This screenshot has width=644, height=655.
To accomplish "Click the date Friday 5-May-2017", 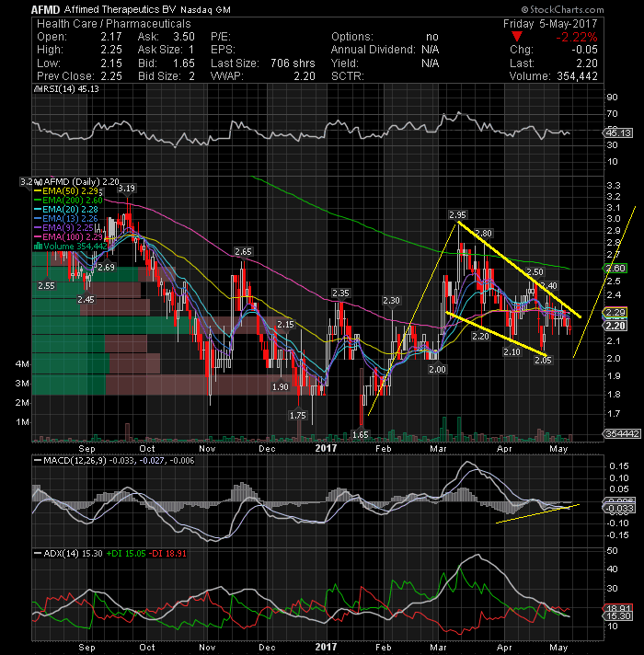I will [550, 24].
